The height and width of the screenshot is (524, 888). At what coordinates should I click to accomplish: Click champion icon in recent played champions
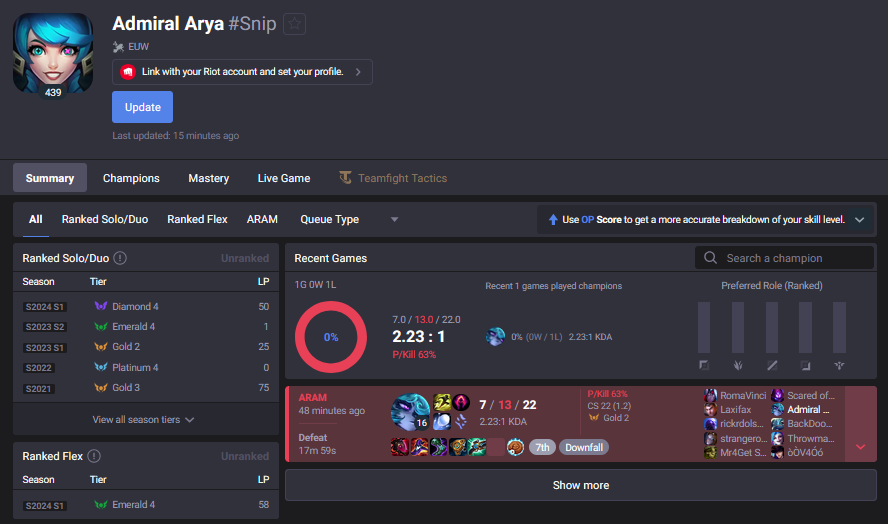pyautogui.click(x=496, y=336)
